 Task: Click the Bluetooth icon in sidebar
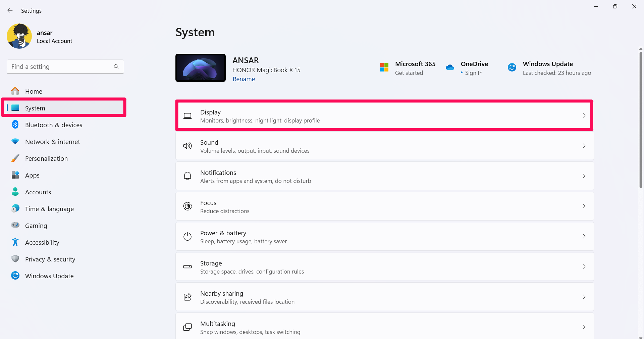(15, 125)
